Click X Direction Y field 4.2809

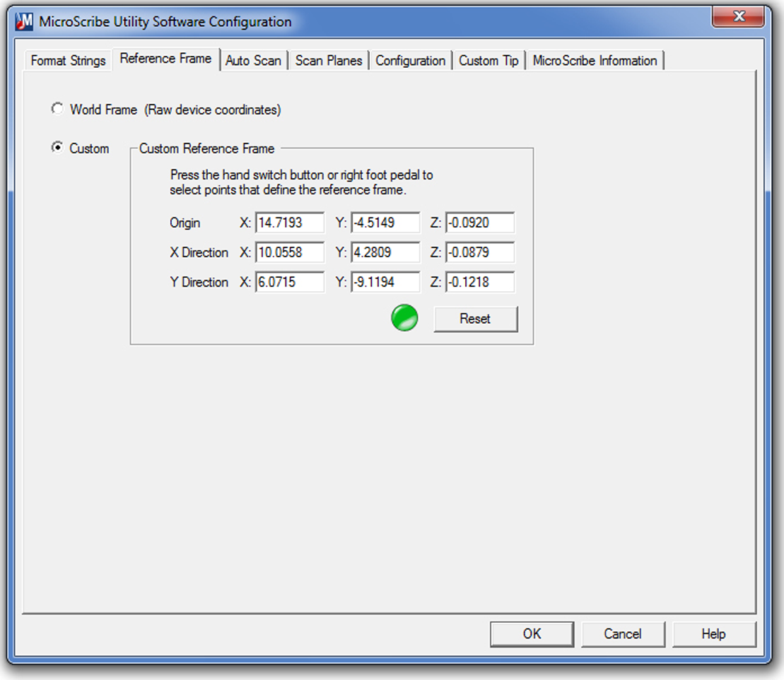[385, 252]
